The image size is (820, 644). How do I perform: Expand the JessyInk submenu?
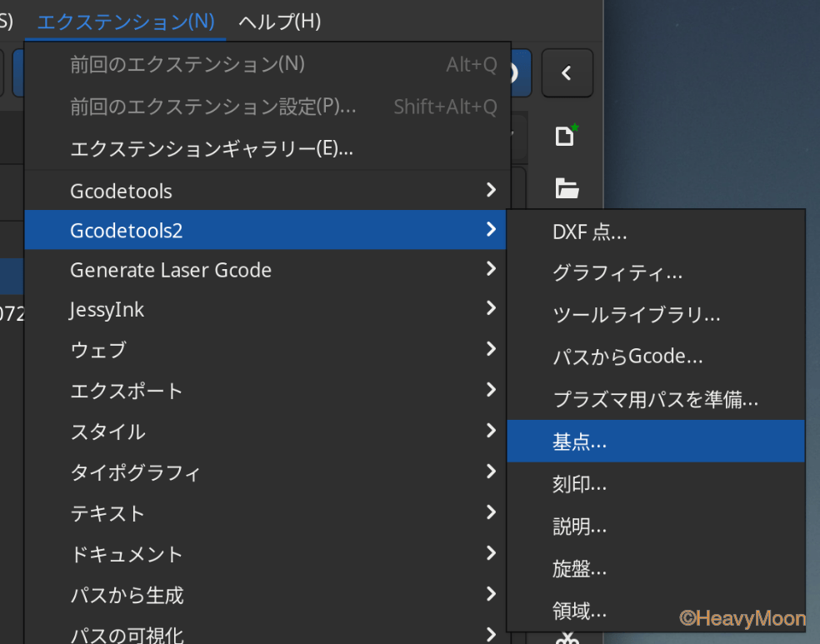pyautogui.click(x=267, y=310)
